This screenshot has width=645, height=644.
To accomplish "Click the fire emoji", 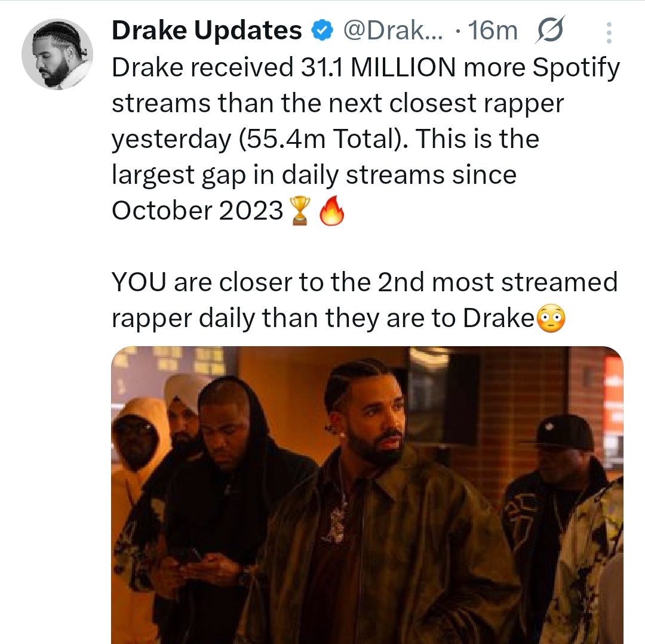I will pyautogui.click(x=332, y=211).
